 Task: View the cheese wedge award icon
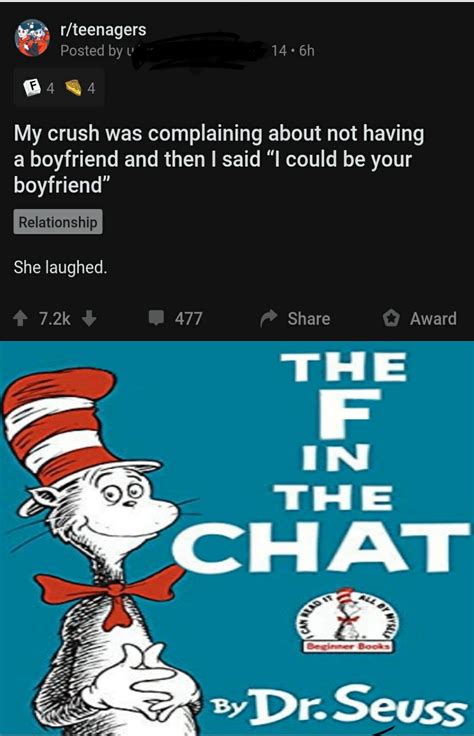point(73,87)
